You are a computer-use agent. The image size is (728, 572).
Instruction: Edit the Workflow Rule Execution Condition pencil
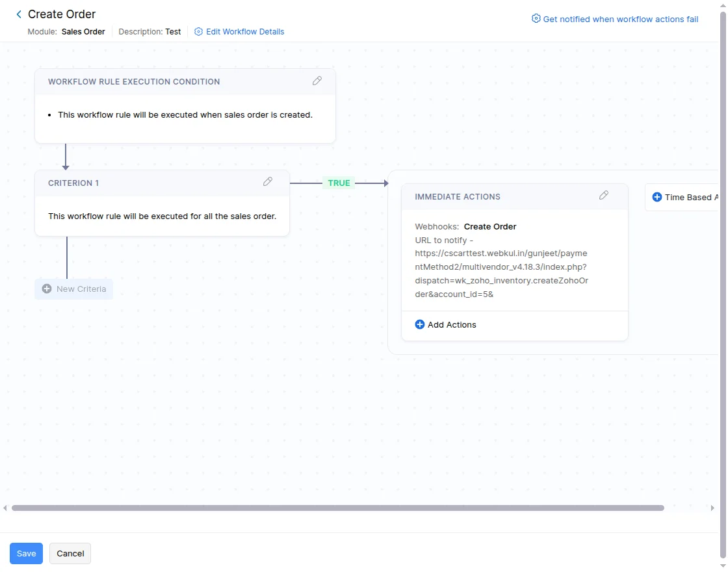317,81
